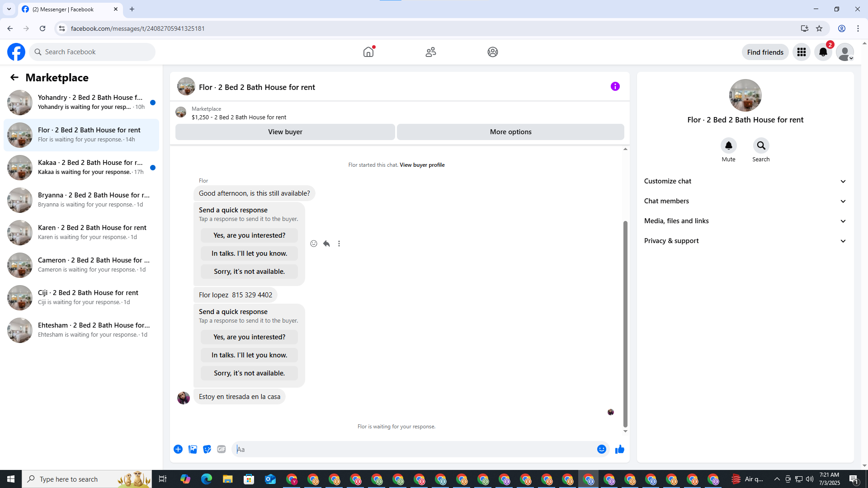The height and width of the screenshot is (488, 868).
Task: Go to Facebook Home tab
Action: pos(368,52)
